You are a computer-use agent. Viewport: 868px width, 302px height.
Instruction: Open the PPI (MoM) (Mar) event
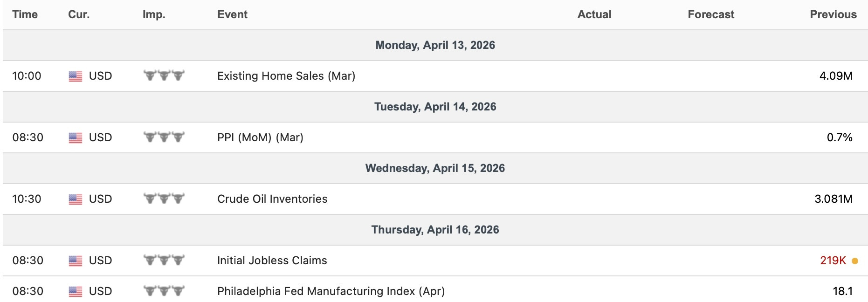click(260, 137)
